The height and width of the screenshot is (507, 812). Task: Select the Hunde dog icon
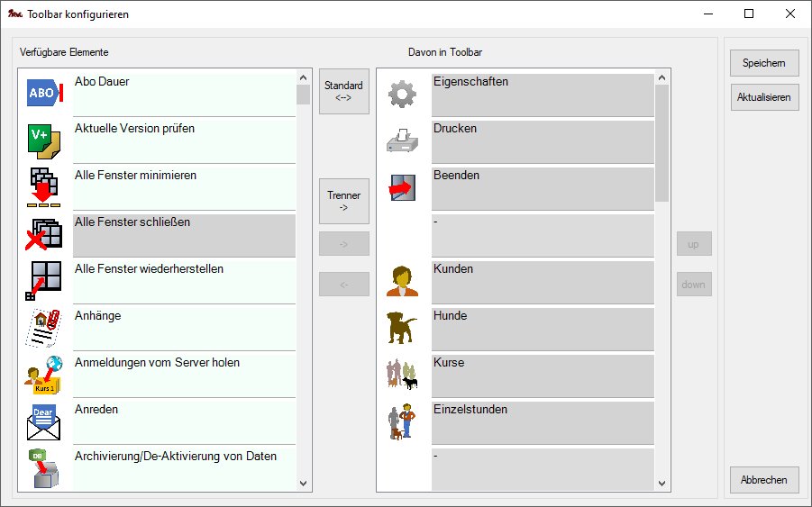coord(402,328)
